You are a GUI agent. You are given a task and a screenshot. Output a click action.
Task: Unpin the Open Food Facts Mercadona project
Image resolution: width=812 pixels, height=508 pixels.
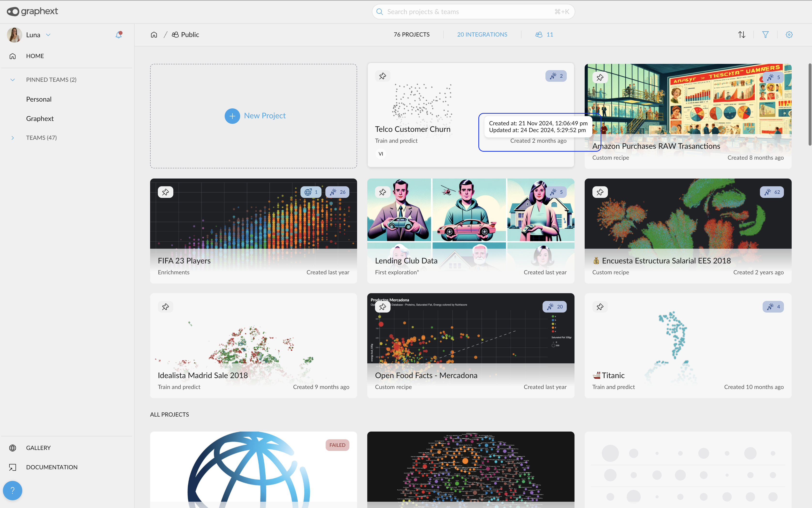pos(383,307)
